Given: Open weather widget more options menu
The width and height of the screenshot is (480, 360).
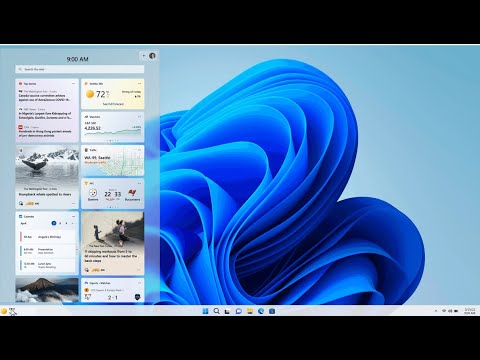Looking at the screenshot, I should 139,84.
